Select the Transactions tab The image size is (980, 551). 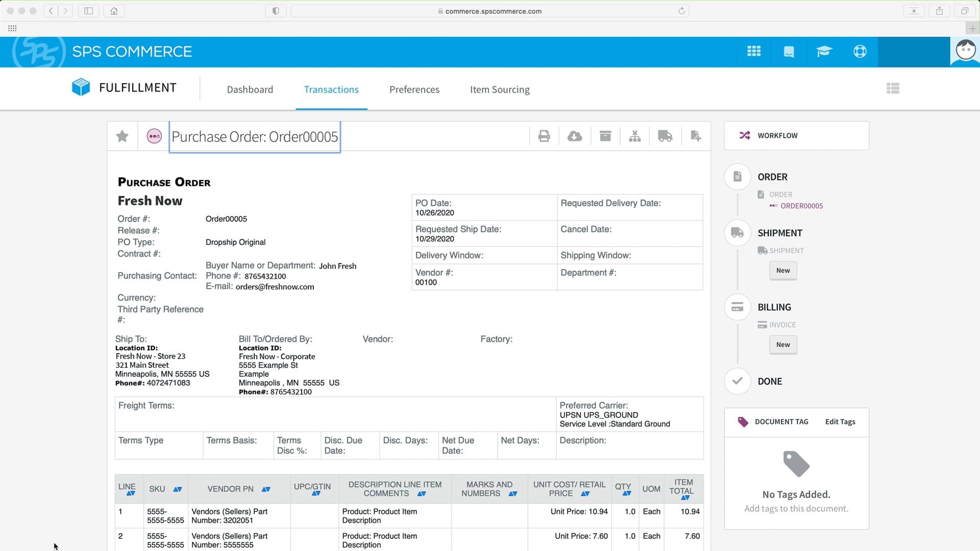pyautogui.click(x=331, y=89)
